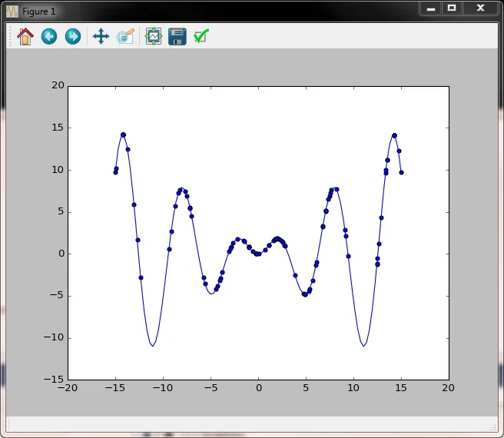The height and width of the screenshot is (438, 504).
Task: Select the zoom-to-rectangle tool
Action: 126,36
